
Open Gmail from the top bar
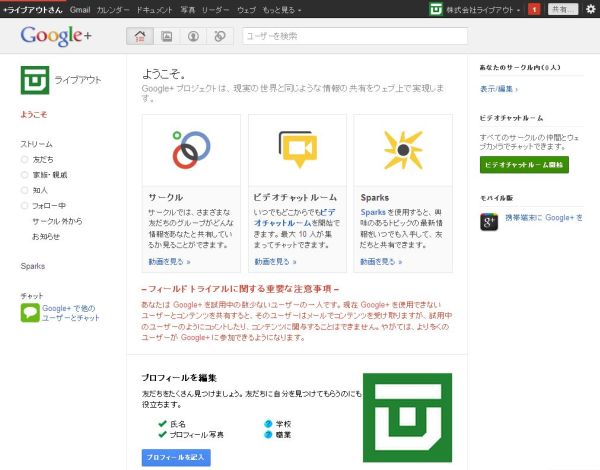(80, 10)
